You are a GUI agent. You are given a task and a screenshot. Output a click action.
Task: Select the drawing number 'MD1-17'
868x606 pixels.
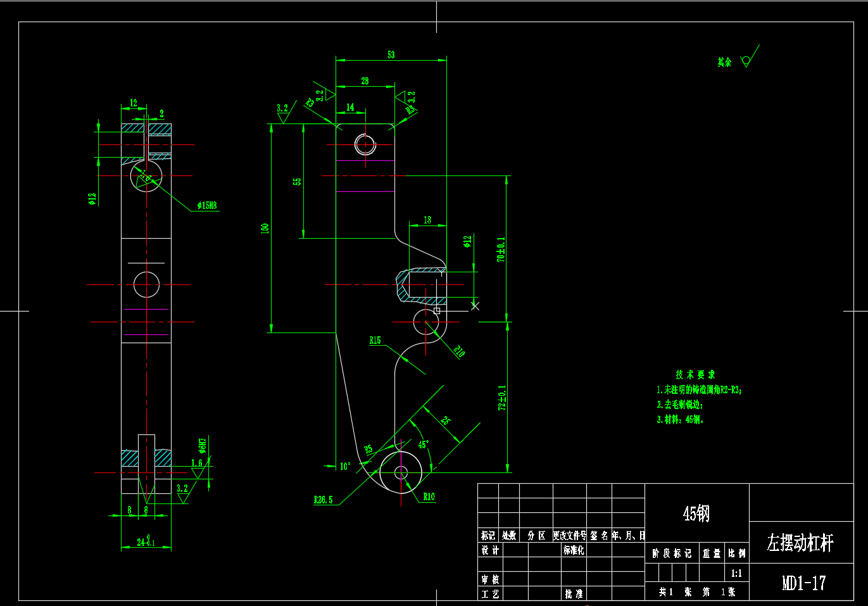[804, 583]
